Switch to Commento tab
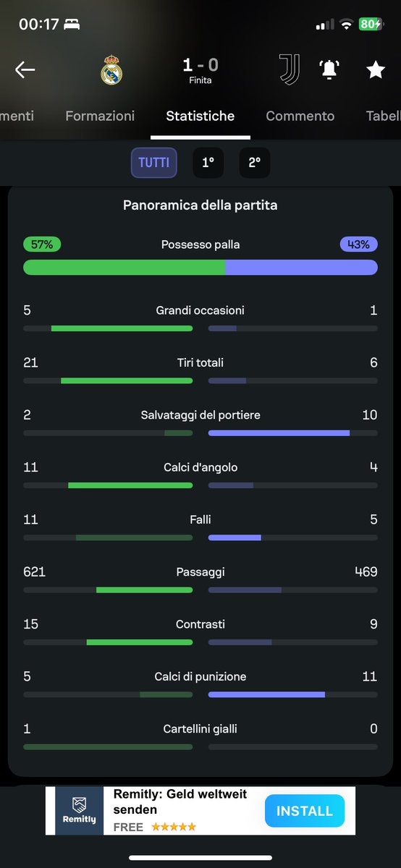This screenshot has height=868, width=401. [x=300, y=116]
